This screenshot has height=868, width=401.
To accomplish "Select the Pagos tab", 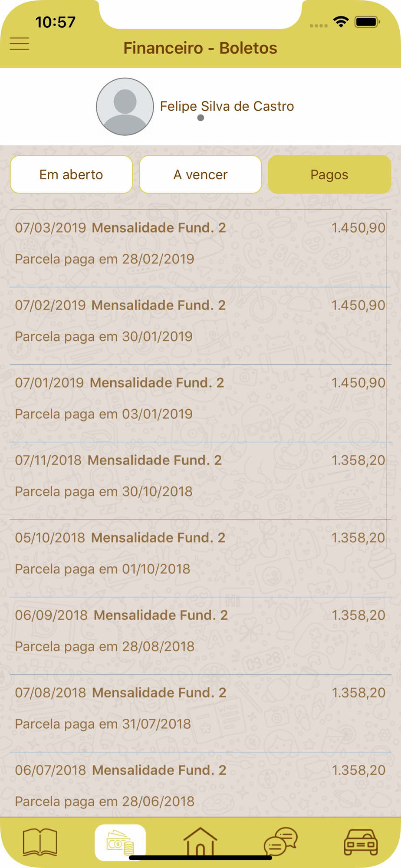I will point(329,174).
